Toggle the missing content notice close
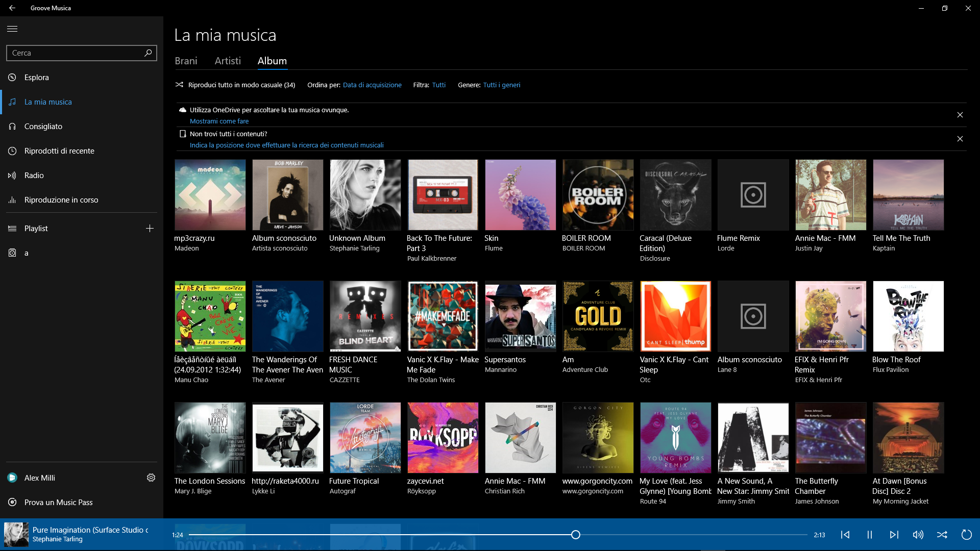The height and width of the screenshot is (551, 980). click(960, 139)
